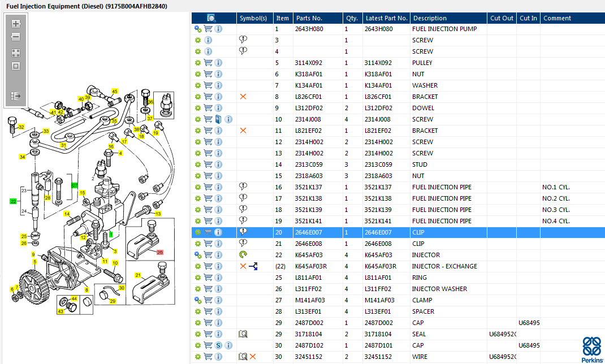Screen dimensions: 605x364
Task: Open book icon in SCREW 2314J008 row
Action: click(218, 119)
